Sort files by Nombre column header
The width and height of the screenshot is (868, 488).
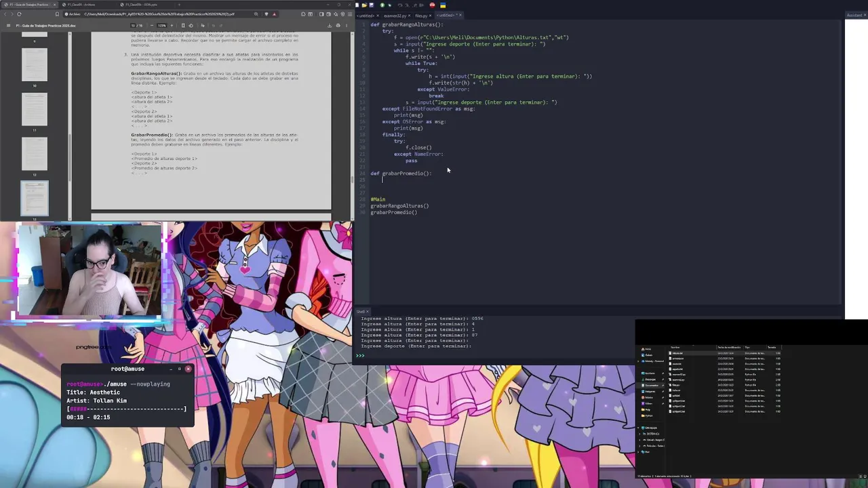[692, 347]
